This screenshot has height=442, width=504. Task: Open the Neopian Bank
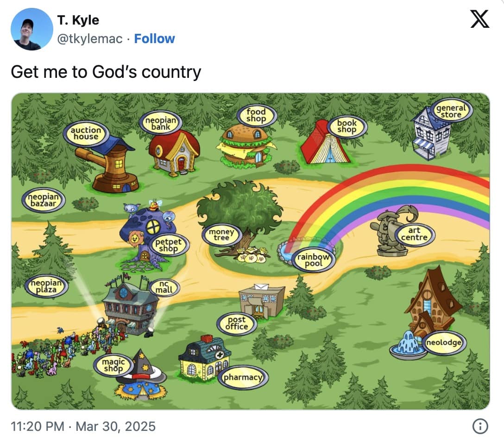click(x=174, y=153)
